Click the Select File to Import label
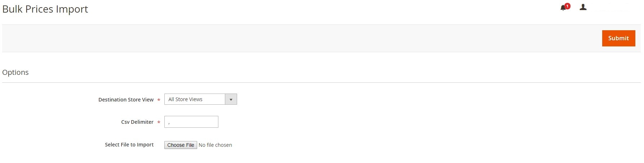Viewport: 644px width, 163px height. pyautogui.click(x=129, y=145)
